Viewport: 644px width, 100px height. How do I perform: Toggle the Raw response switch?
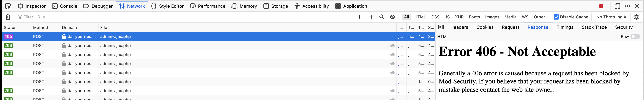[635, 37]
